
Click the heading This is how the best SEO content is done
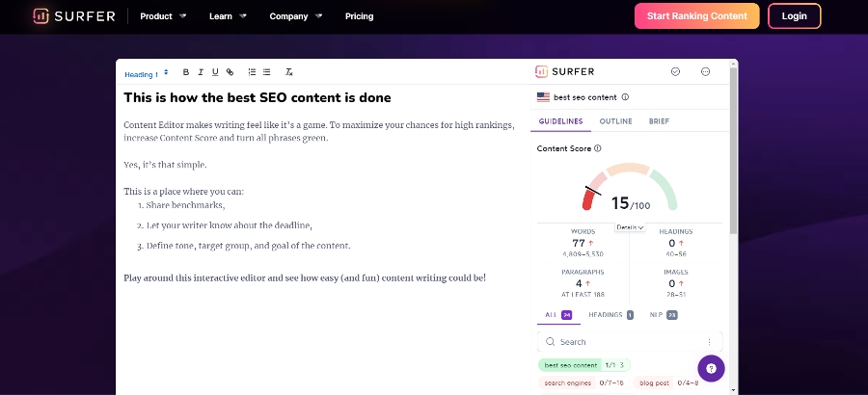(257, 98)
